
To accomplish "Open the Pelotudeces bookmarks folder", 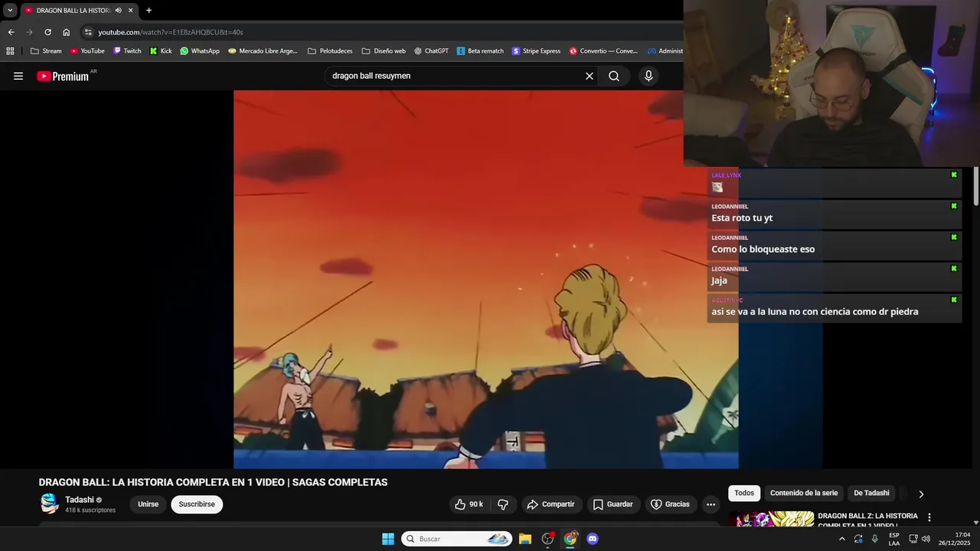I will tap(330, 51).
